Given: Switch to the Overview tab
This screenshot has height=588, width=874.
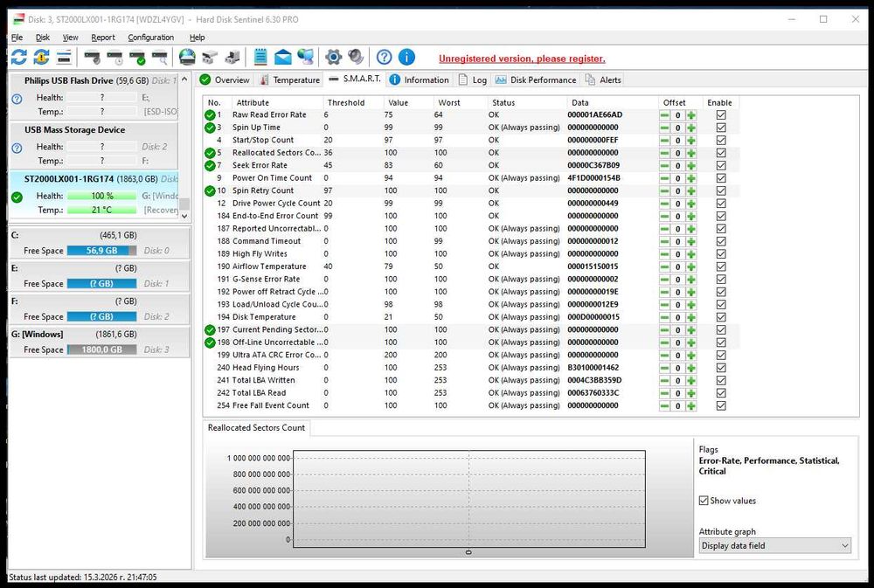Looking at the screenshot, I should click(x=225, y=80).
